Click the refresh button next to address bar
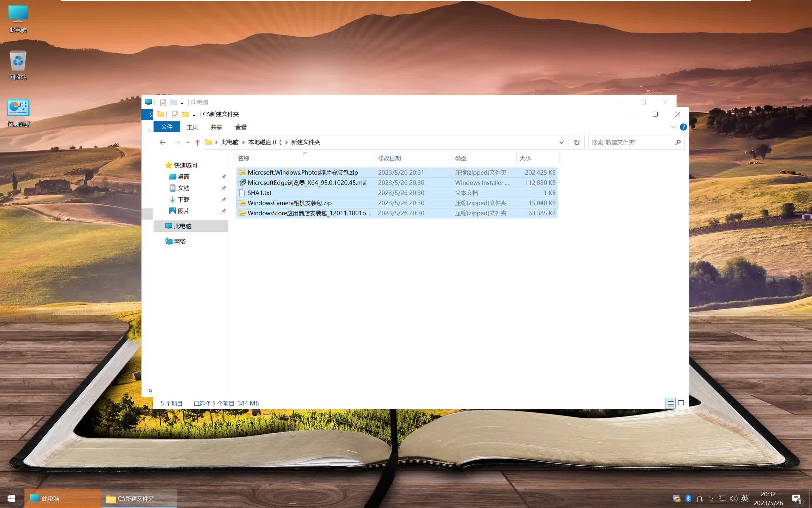This screenshot has height=508, width=812. (x=577, y=143)
